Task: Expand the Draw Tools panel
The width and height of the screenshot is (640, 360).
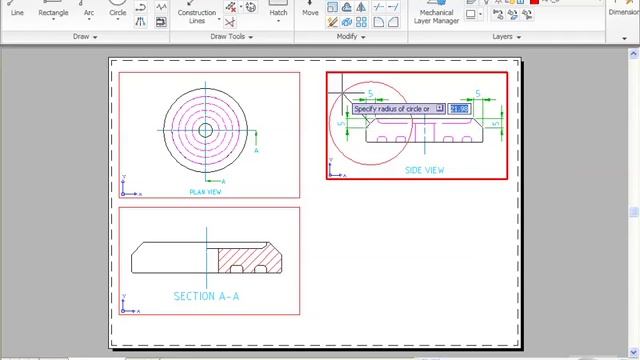Action: click(231, 37)
